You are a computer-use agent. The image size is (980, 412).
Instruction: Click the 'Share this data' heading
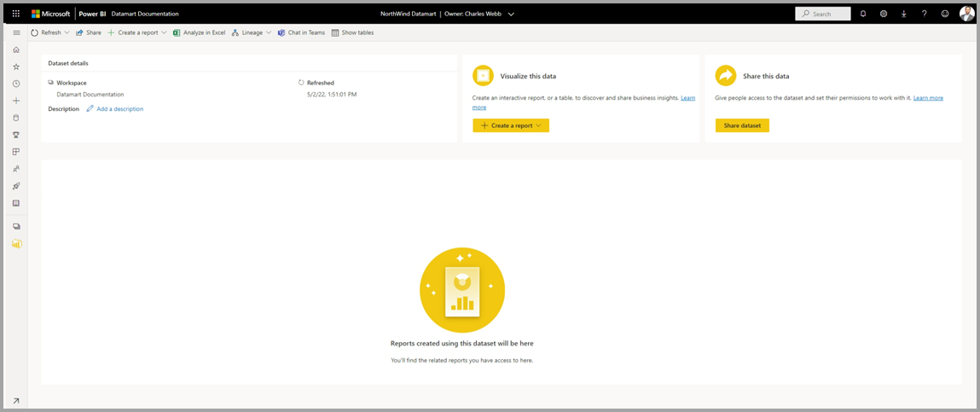(x=766, y=76)
